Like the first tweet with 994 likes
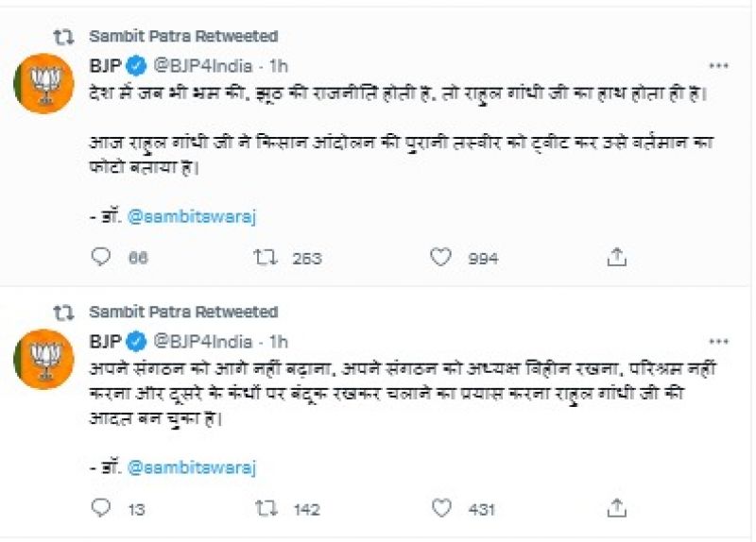Viewport: 756px width, 542px height. [440, 257]
